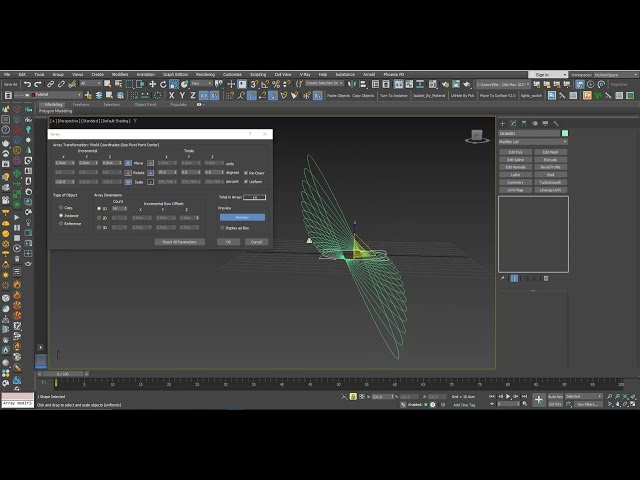Open the Modifiers menu
Screen dimensions: 640x480
(x=120, y=75)
